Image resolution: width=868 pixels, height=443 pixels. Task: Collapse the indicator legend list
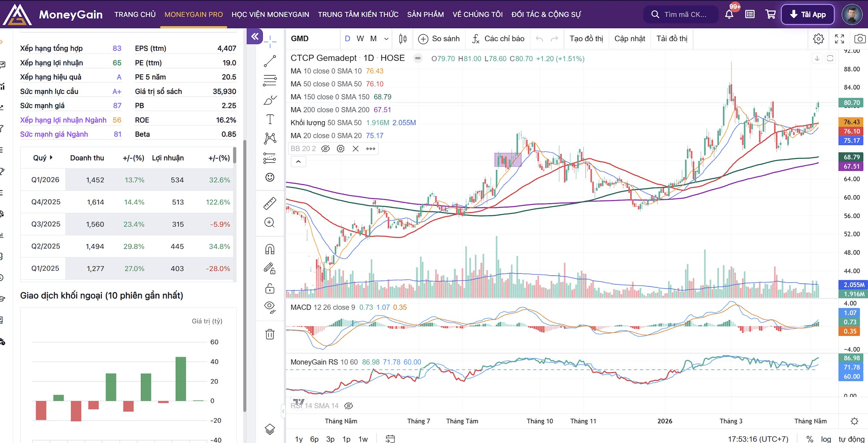pos(298,162)
